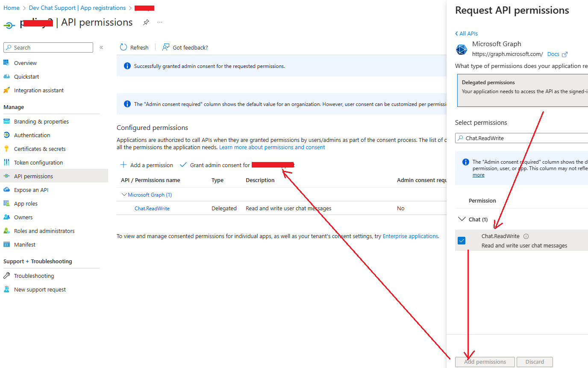Click the Authentication sidebar icon

6,135
